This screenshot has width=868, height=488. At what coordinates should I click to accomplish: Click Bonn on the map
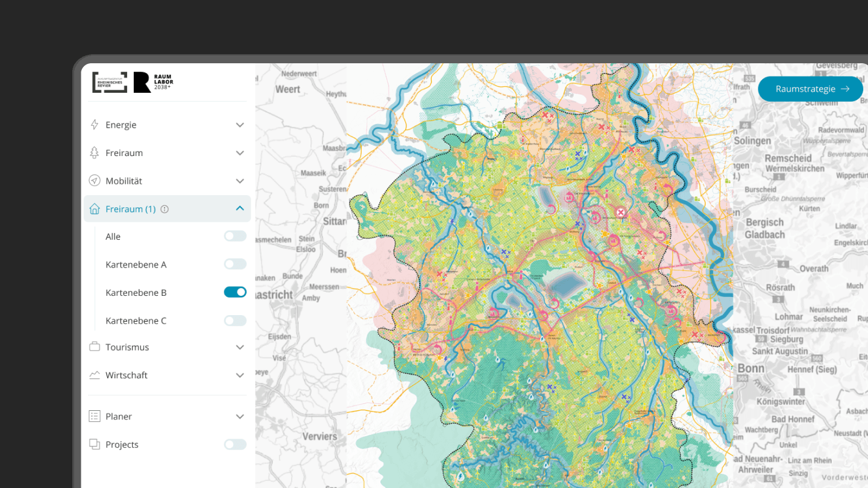pyautogui.click(x=751, y=369)
